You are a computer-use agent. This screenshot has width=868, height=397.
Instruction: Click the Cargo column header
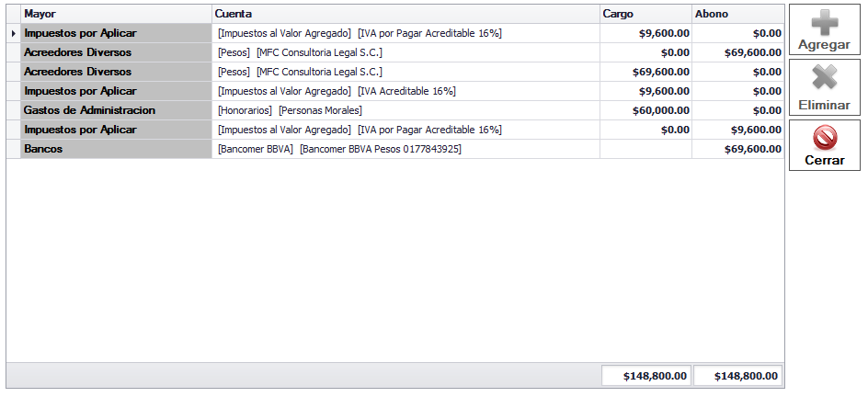[x=646, y=14]
